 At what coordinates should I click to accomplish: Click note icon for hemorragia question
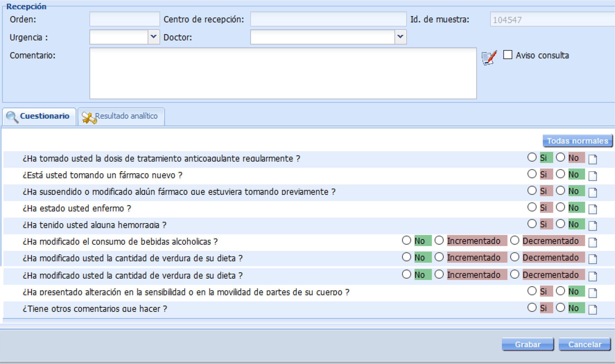coord(593,226)
